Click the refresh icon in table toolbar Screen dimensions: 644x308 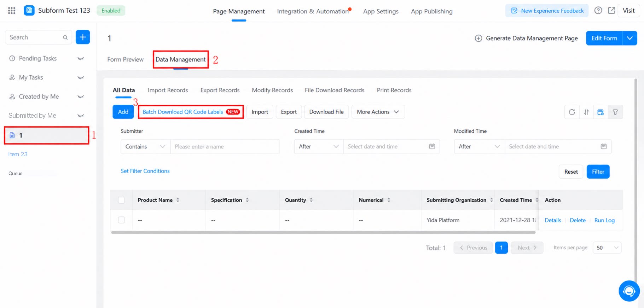tap(572, 112)
